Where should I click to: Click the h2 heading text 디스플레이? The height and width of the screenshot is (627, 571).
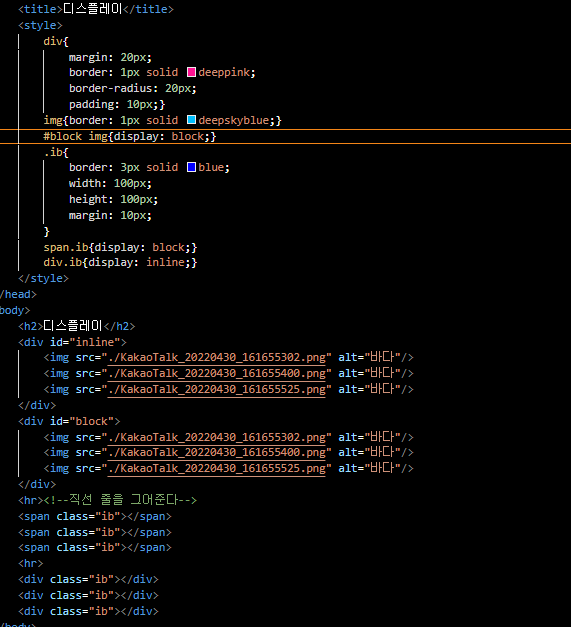tap(73, 326)
